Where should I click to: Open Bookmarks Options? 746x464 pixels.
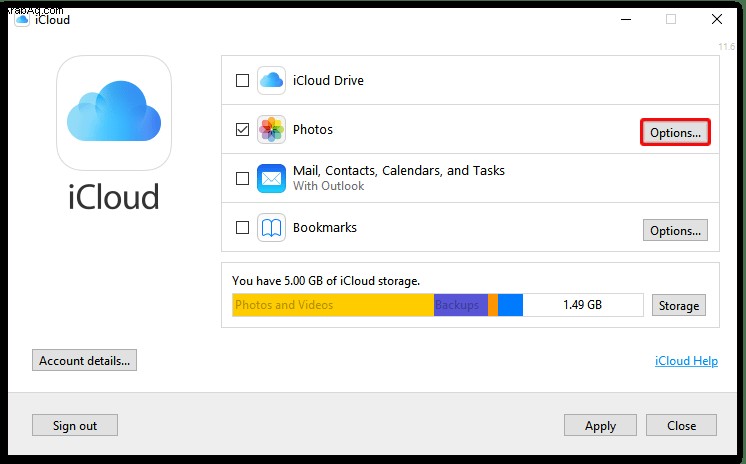pos(675,230)
